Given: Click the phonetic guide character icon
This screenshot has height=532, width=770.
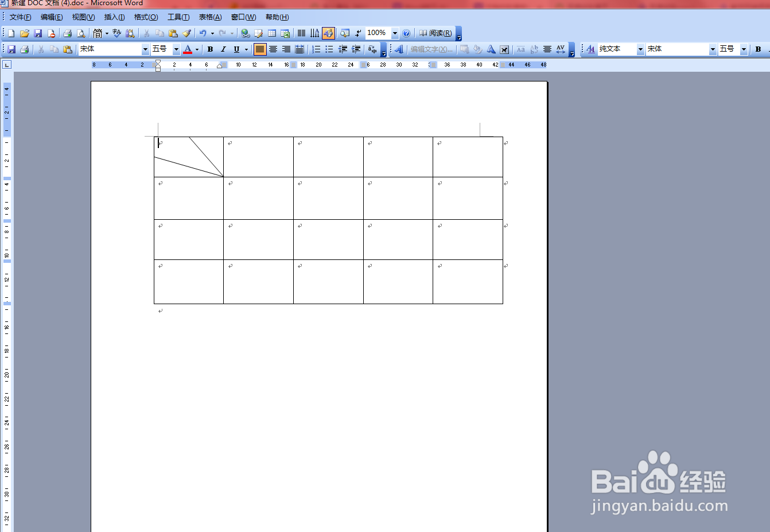Looking at the screenshot, I should pos(372,49).
